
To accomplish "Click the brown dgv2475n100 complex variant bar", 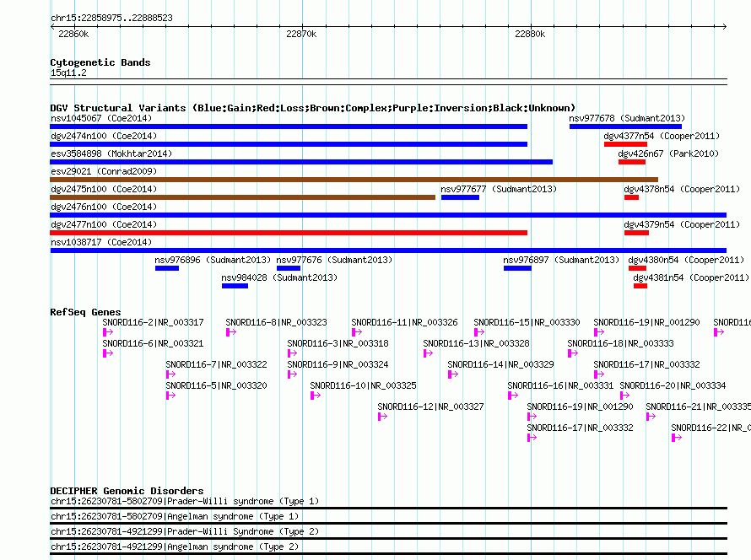I will [243, 197].
